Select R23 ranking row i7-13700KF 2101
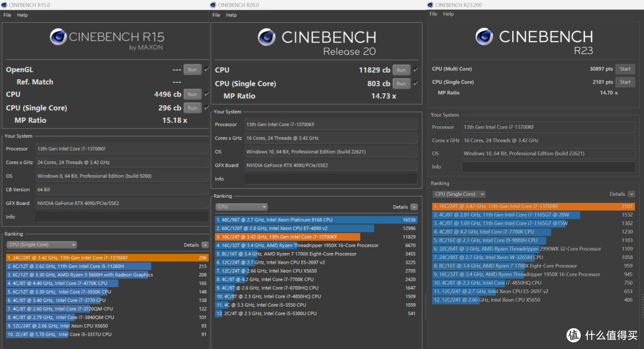 coord(534,206)
